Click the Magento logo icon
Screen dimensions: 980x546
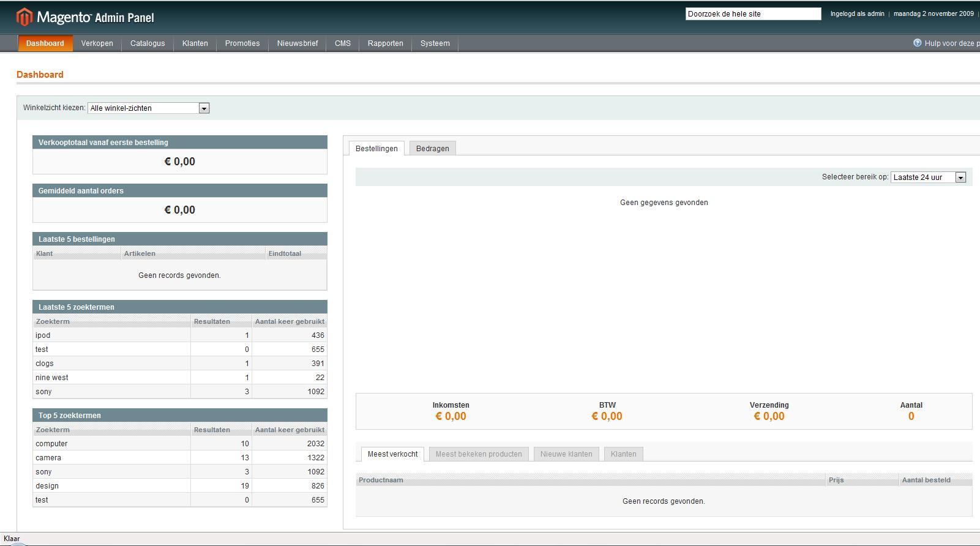tap(24, 17)
